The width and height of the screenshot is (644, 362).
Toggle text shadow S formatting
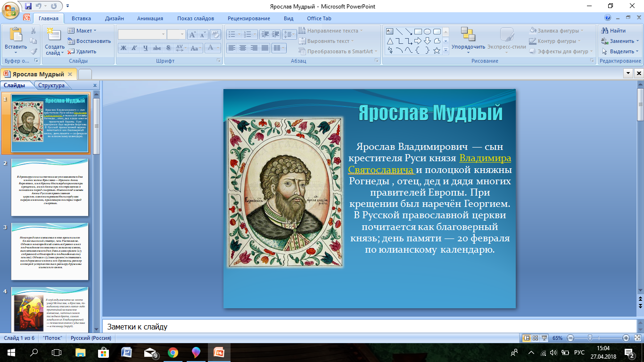168,48
